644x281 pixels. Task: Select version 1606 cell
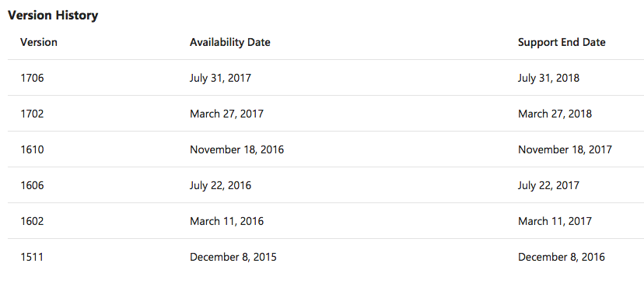pyautogui.click(x=32, y=186)
